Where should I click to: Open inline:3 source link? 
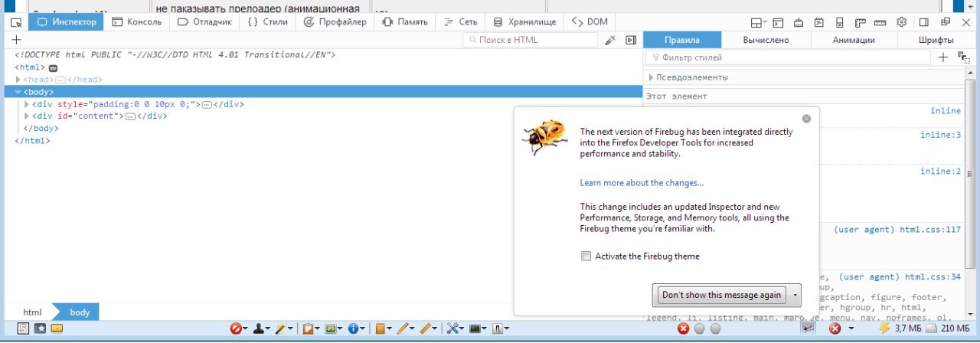pyautogui.click(x=940, y=135)
